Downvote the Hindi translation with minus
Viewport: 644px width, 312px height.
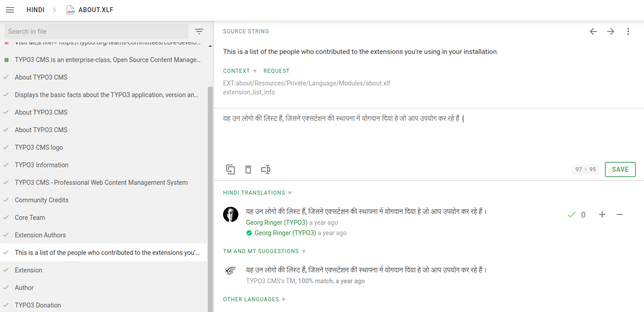620,215
